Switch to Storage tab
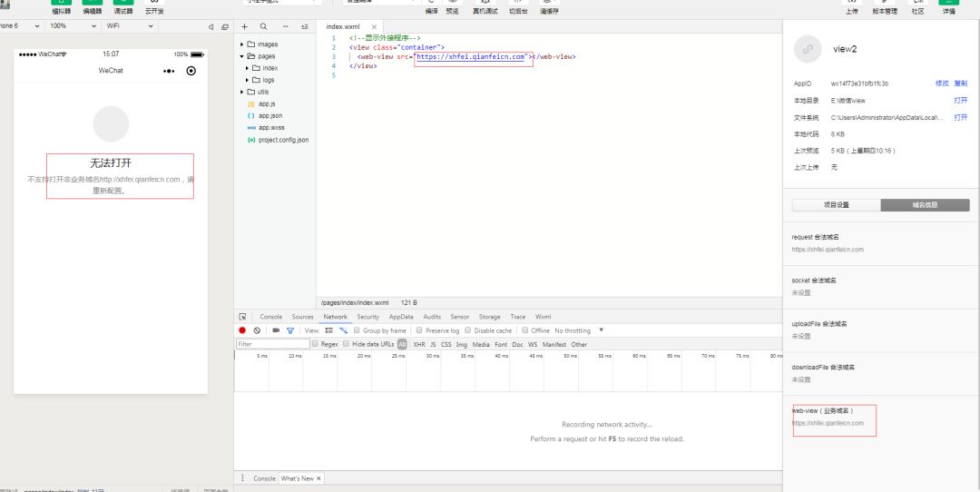This screenshot has width=980, height=492. [489, 317]
